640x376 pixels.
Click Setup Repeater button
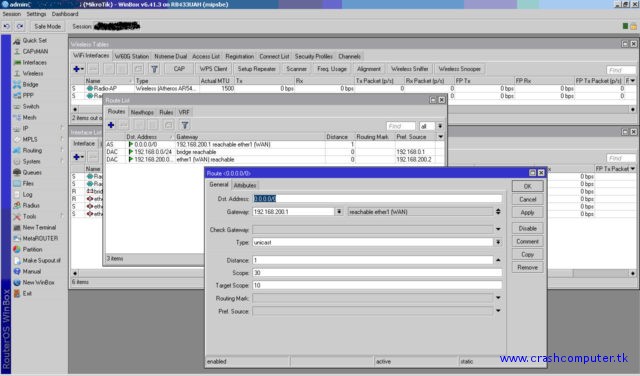pos(257,69)
